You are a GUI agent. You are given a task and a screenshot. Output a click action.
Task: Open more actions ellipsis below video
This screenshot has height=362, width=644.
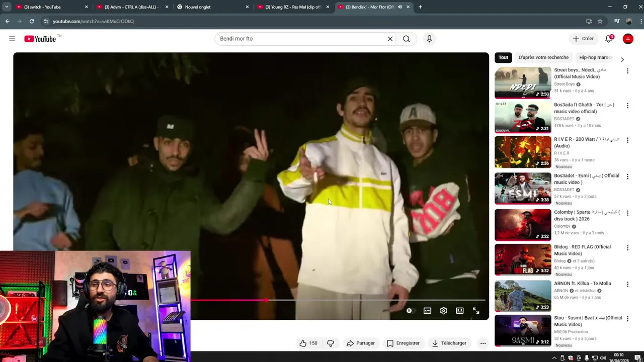(x=483, y=343)
